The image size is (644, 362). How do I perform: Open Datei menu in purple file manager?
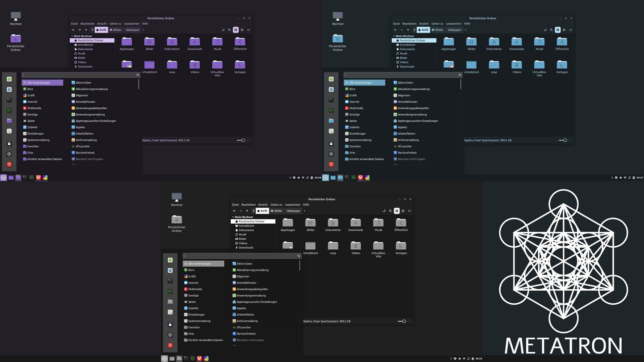pyautogui.click(x=74, y=24)
